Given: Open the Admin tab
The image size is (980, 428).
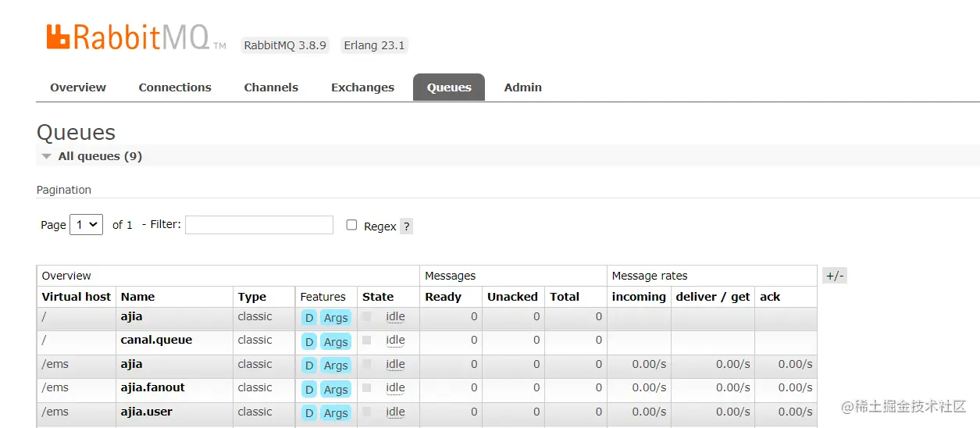Looking at the screenshot, I should [x=523, y=87].
